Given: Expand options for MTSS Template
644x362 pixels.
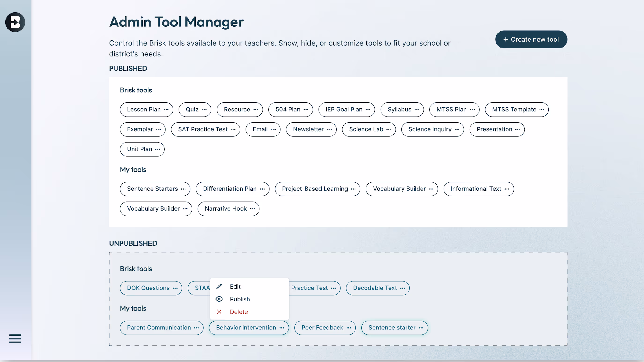Looking at the screenshot, I should pos(542,110).
